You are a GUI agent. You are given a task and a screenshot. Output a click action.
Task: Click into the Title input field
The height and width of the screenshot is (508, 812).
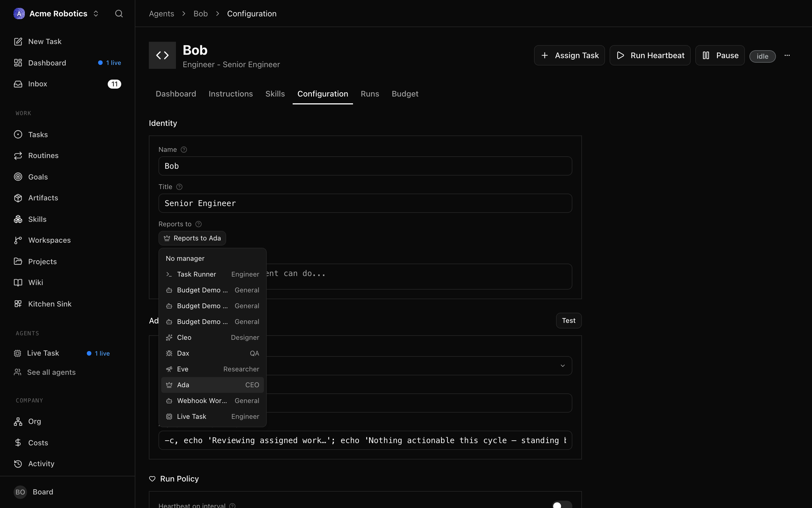click(365, 203)
